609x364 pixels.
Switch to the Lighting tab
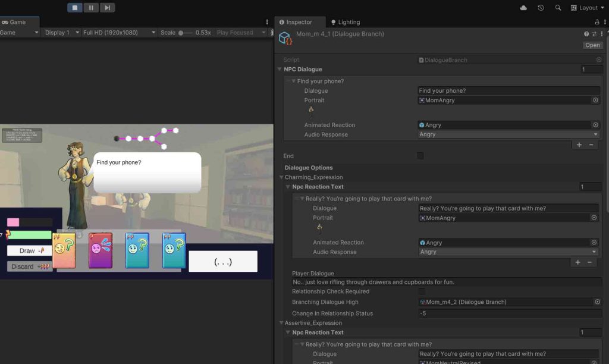click(x=346, y=22)
